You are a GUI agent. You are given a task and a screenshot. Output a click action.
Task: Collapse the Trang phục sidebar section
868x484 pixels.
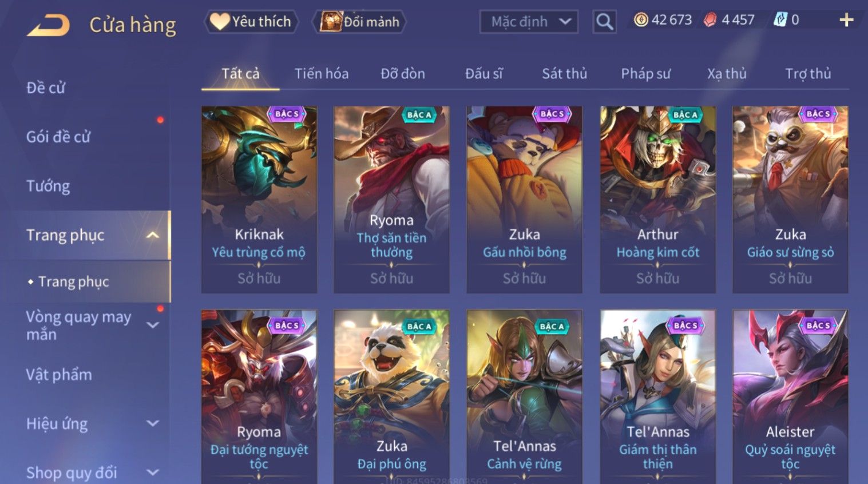click(152, 235)
